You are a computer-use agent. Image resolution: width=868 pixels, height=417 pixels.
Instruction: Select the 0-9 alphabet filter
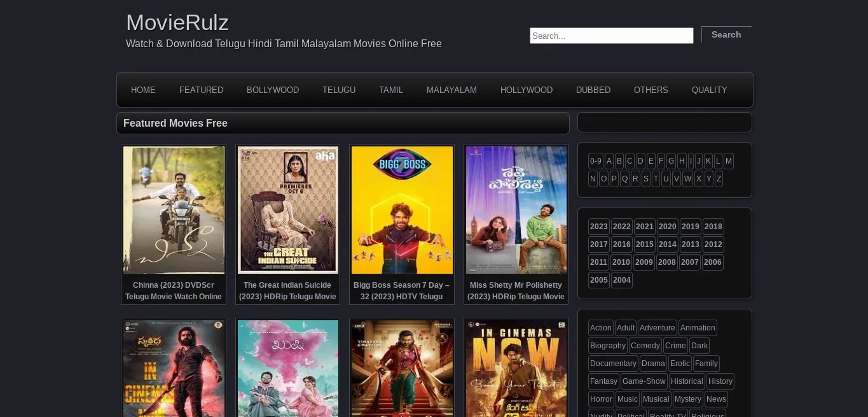pyautogui.click(x=595, y=161)
